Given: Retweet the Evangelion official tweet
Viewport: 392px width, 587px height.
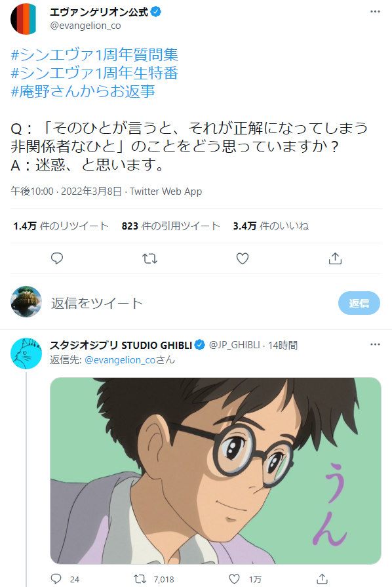Looking at the screenshot, I should 149,258.
